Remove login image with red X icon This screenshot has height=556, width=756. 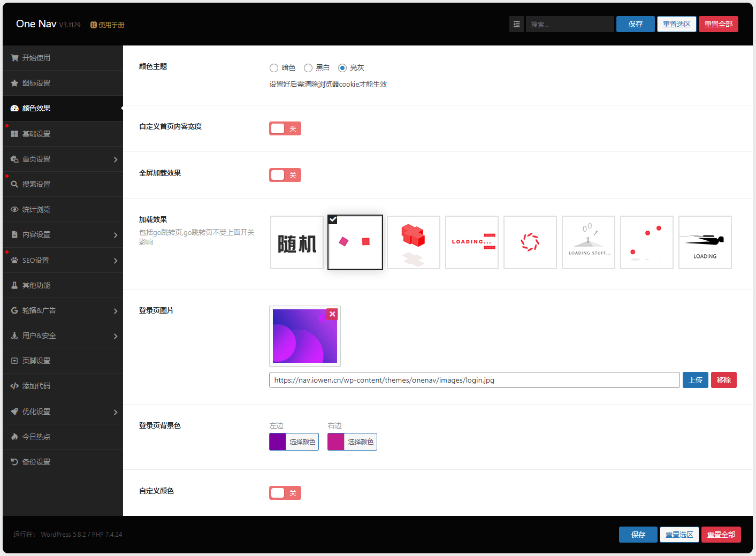[332, 314]
